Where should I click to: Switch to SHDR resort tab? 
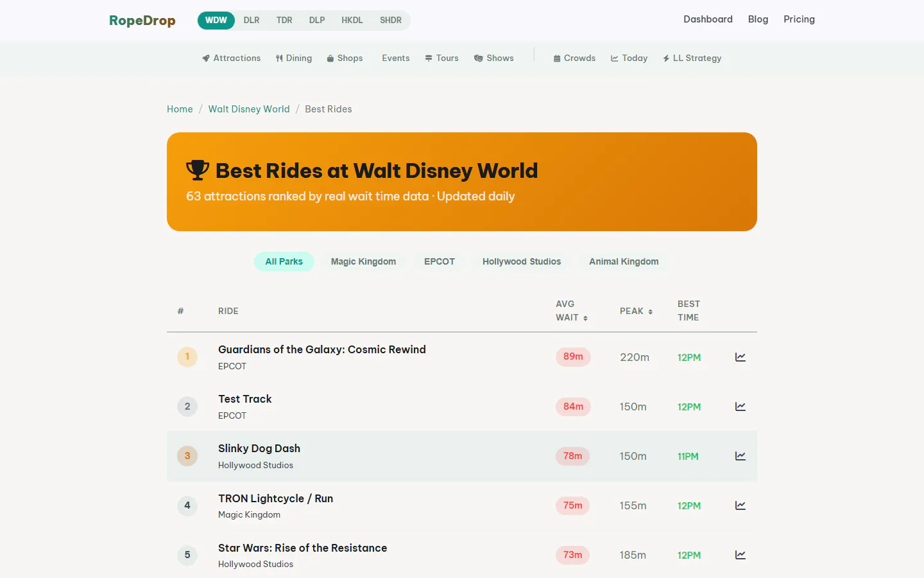(391, 20)
